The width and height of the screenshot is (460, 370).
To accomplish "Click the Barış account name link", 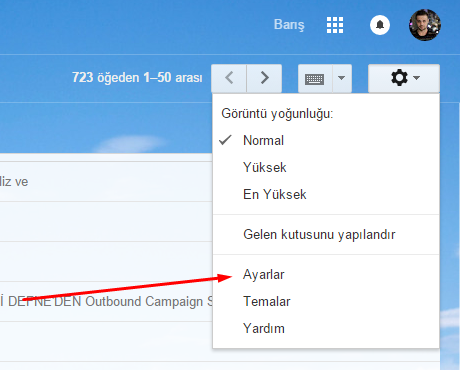I will coord(289,25).
